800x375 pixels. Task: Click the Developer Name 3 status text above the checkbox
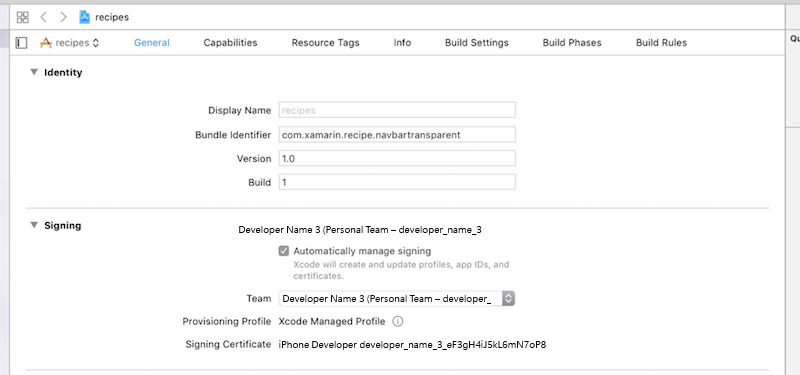(360, 230)
